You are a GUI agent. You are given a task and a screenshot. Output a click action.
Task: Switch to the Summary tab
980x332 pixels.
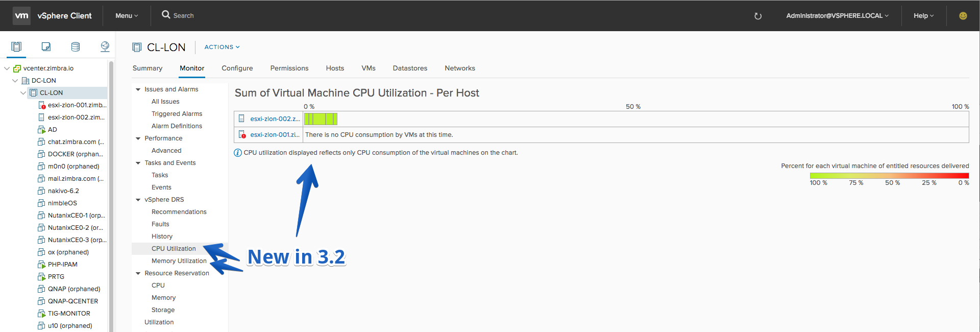(x=148, y=68)
